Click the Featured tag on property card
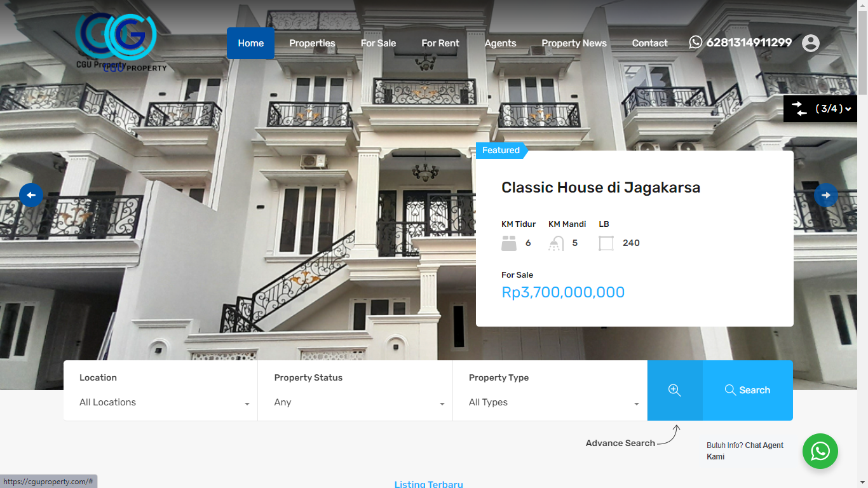This screenshot has height=488, width=868. click(x=501, y=150)
